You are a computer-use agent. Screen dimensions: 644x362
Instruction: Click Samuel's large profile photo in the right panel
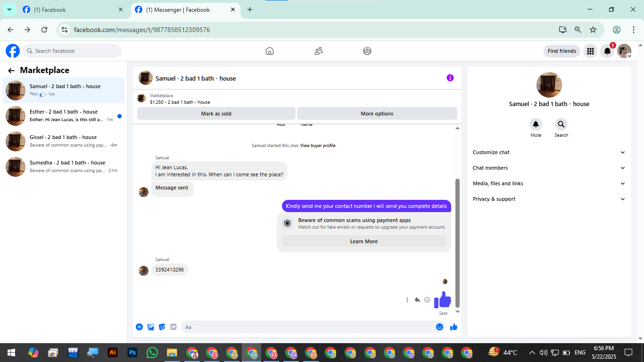coord(549,85)
